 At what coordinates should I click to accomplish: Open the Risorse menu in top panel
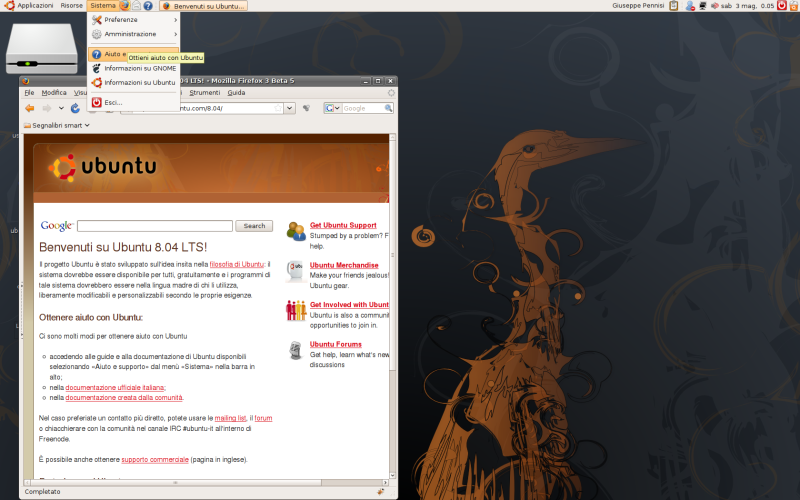click(x=71, y=6)
